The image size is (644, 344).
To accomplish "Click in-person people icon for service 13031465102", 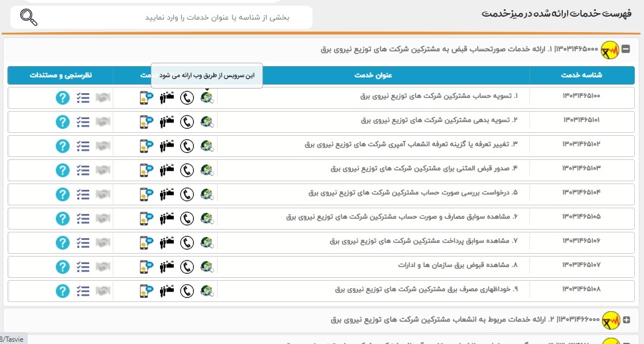I will pyautogui.click(x=167, y=146).
